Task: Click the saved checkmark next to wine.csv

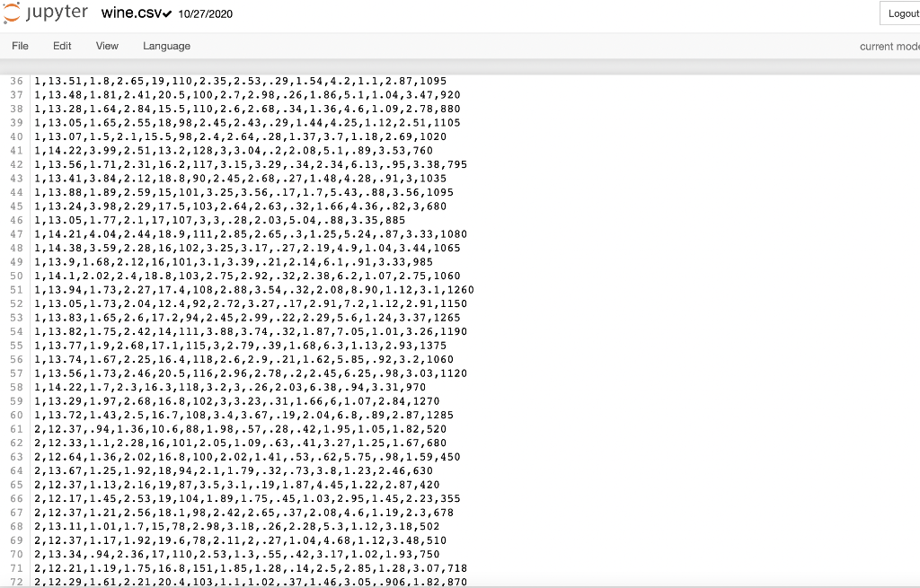Action: point(167,14)
